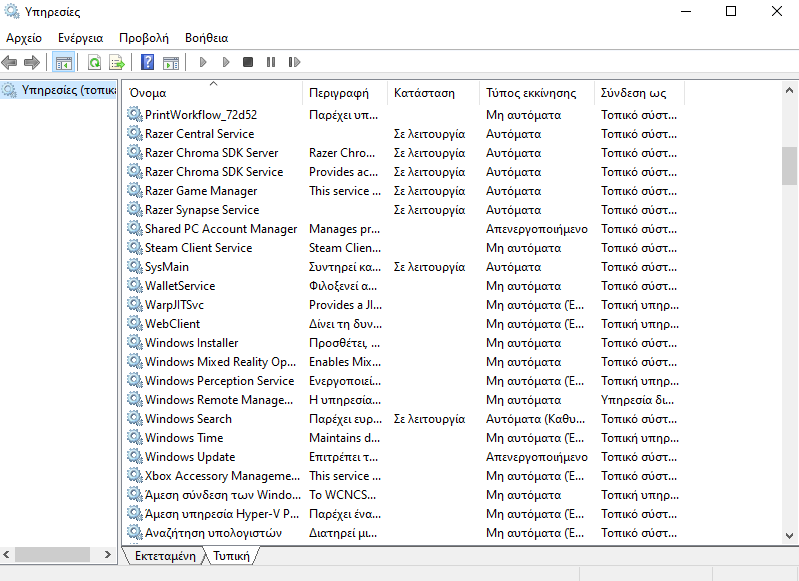The image size is (799, 581).
Task: Sort list by Όνομα column header
Action: point(210,93)
